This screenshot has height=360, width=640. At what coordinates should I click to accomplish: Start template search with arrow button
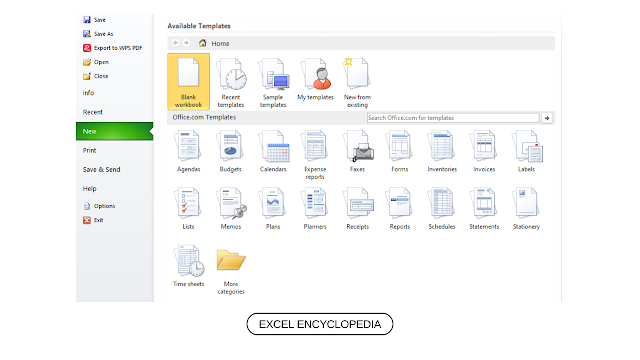click(547, 118)
